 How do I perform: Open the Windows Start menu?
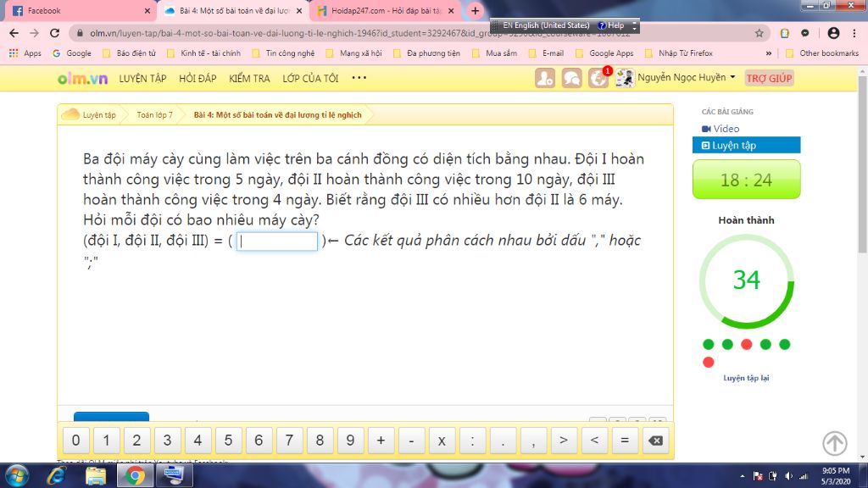[x=17, y=476]
